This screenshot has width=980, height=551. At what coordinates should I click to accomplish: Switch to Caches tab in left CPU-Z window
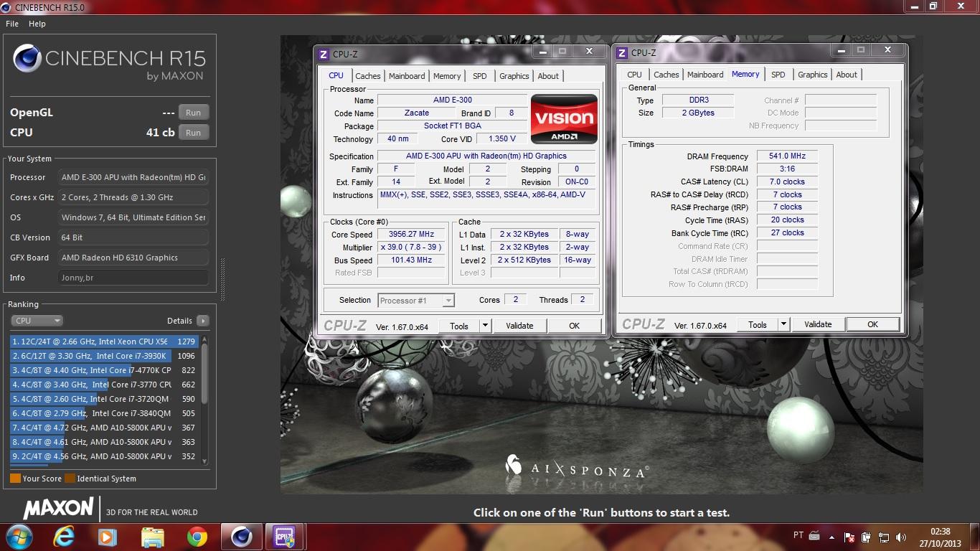coord(368,76)
